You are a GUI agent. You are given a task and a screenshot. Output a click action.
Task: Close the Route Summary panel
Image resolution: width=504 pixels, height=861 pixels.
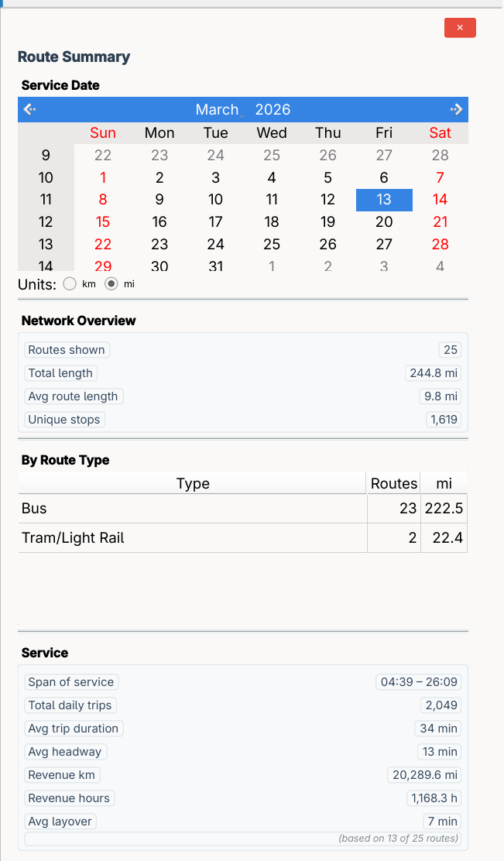point(460,28)
